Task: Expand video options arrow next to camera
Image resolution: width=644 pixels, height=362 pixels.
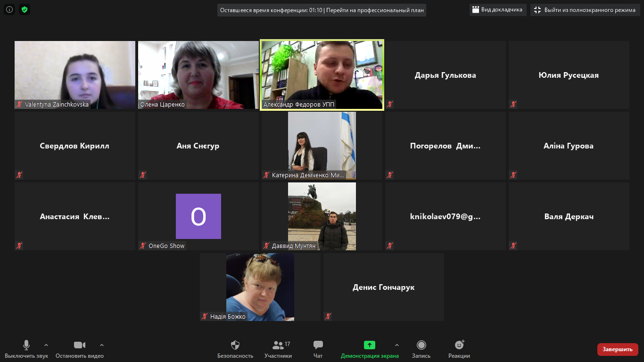Action: coord(102,345)
